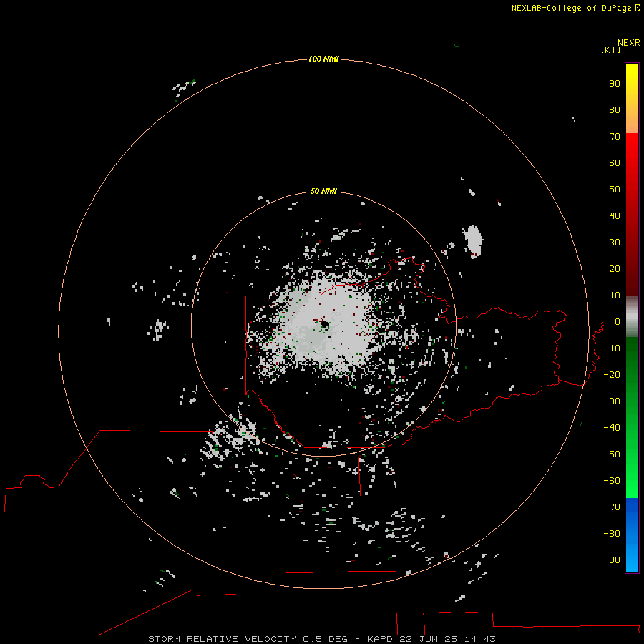Click the isolated oval gray echo northeast of center
The width and height of the screenshot is (644, 644).
[x=473, y=240]
